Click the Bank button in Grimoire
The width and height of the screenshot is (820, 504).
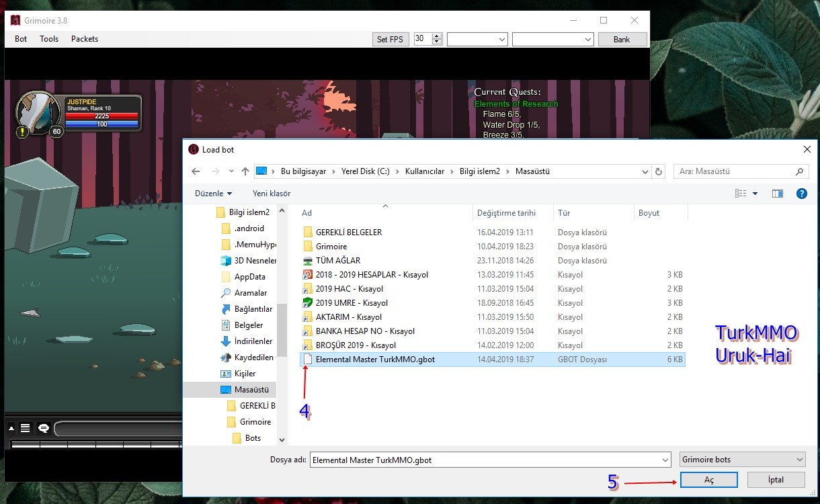tap(622, 39)
